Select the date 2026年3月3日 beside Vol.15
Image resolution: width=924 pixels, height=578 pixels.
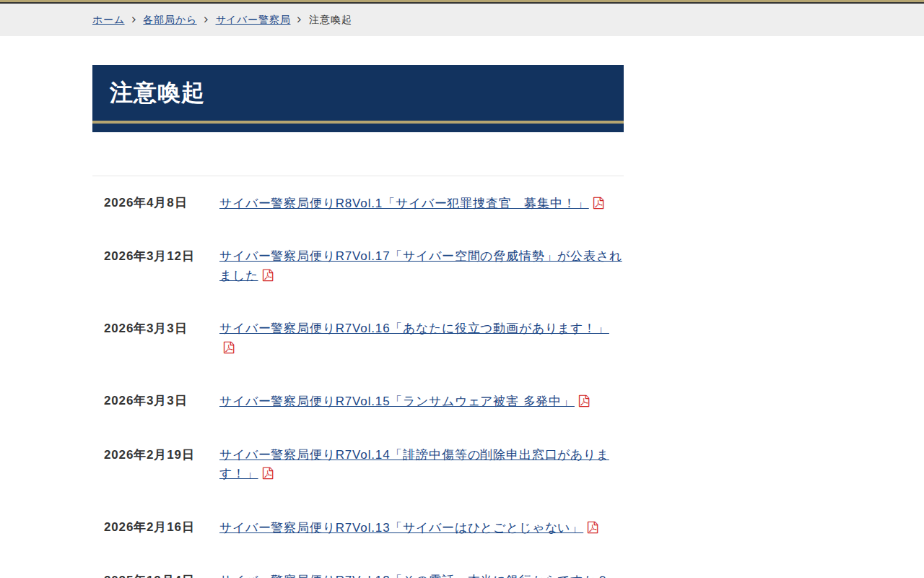(x=145, y=401)
